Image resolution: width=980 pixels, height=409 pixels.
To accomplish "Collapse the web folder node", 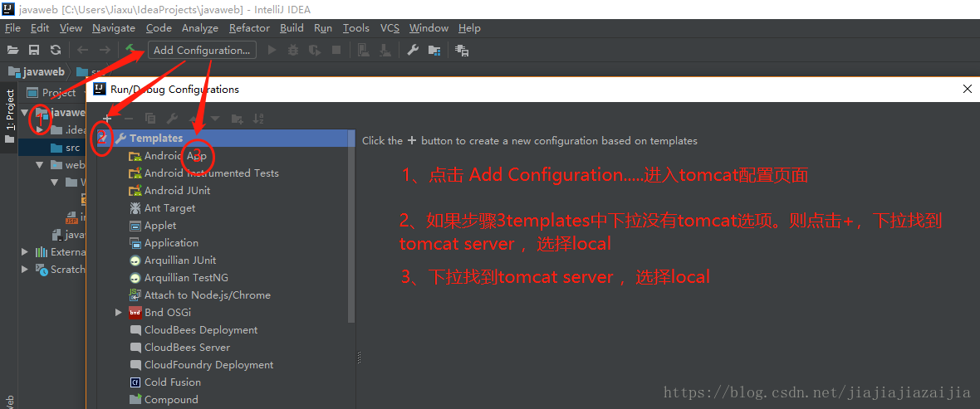I will (x=40, y=165).
